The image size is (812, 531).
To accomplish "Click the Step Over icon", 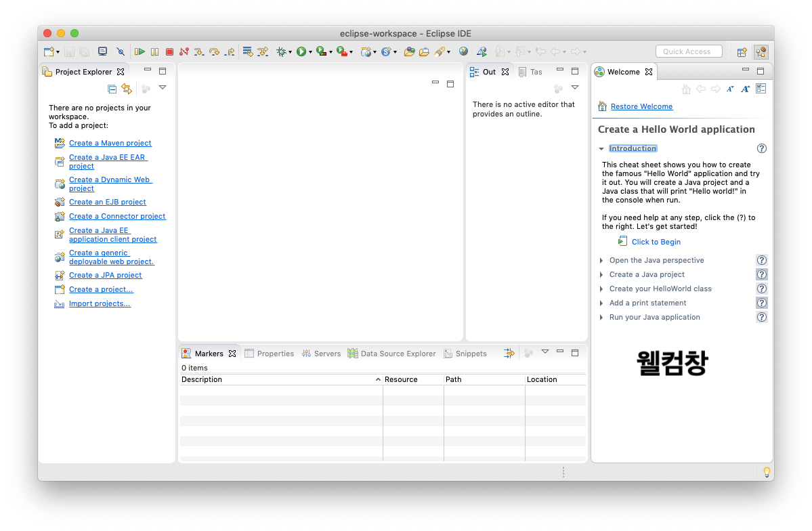I will 214,51.
